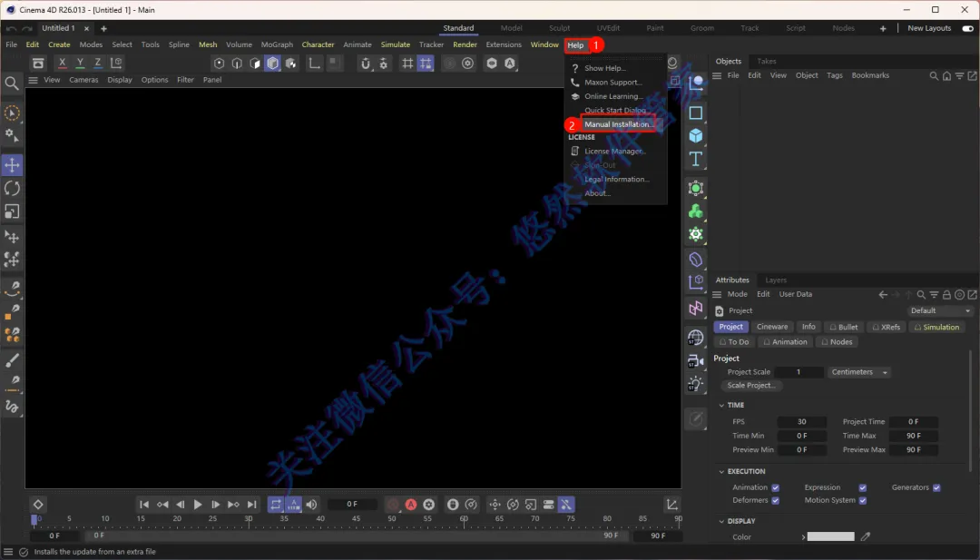980x560 pixels.
Task: Click the undo arrow icon
Action: 11,29
